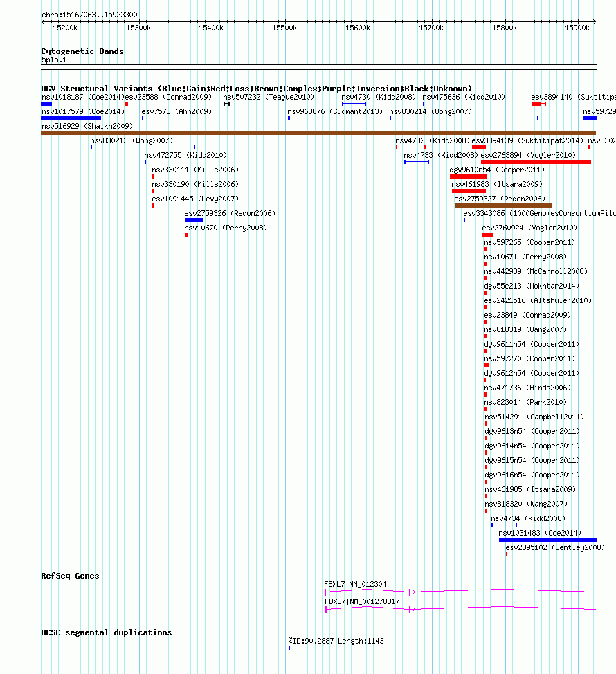The width and height of the screenshot is (616, 674).
Task: Click blue gain bar under nsv1031483
Action: pos(547,540)
